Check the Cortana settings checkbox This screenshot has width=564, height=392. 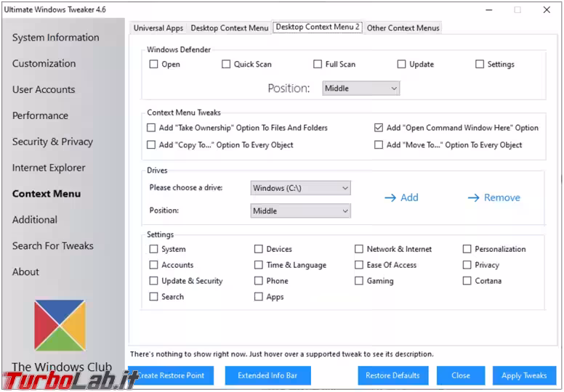click(x=467, y=281)
